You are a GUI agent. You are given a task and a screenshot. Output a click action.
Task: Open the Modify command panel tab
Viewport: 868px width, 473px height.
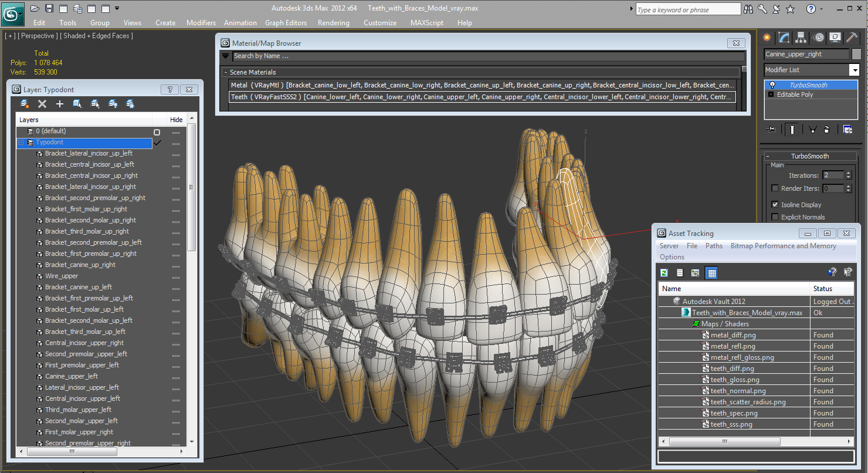coord(784,38)
